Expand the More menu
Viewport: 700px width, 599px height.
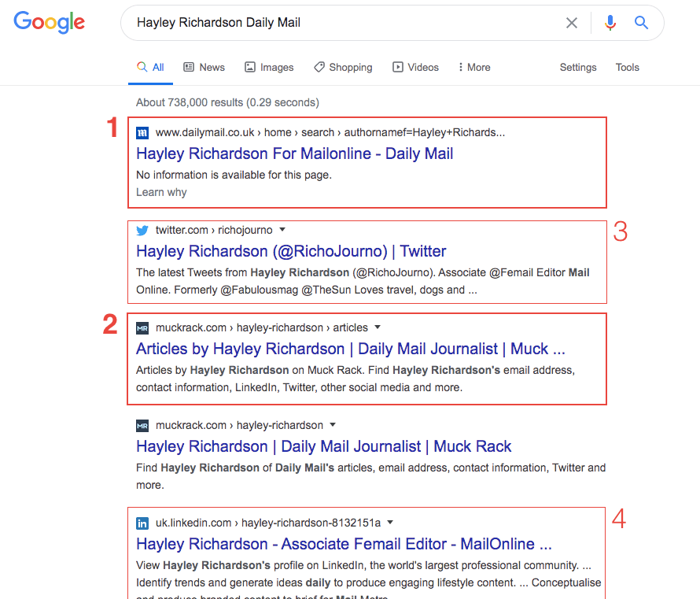tap(474, 68)
